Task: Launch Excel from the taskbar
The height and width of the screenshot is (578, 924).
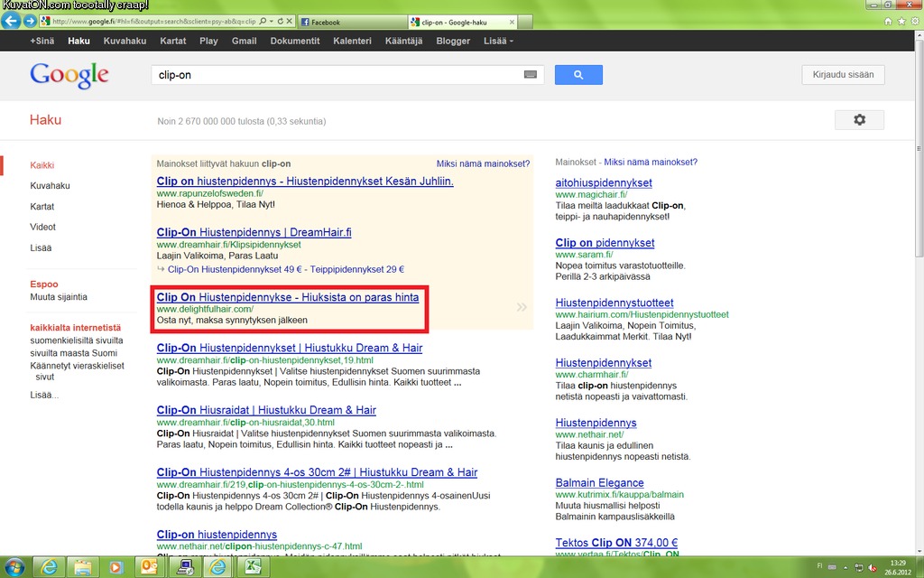Action: (254, 566)
